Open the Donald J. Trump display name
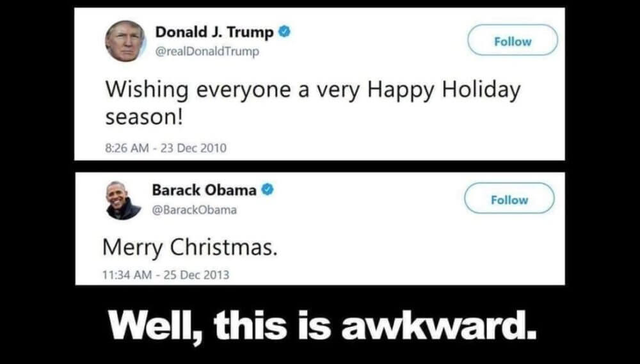Viewport: 640px width, 364px height. 214,33
